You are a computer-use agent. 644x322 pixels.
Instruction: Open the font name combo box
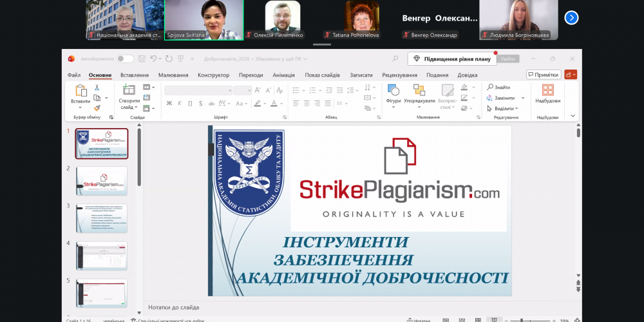198,90
